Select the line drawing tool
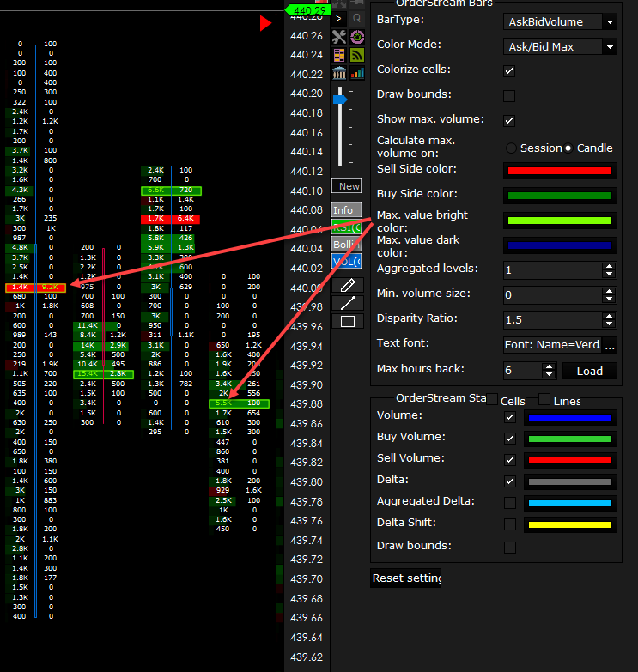The height and width of the screenshot is (672, 638). [348, 303]
